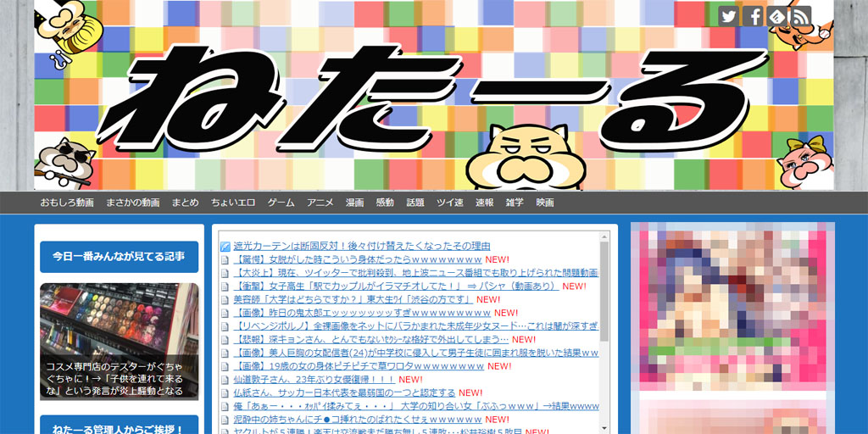The image size is (868, 434).
Task: Open the Twitter icon in the header
Action: tap(728, 16)
